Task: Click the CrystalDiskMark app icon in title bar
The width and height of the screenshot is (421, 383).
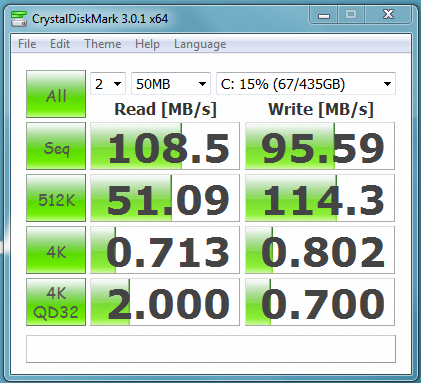Action: (19, 19)
